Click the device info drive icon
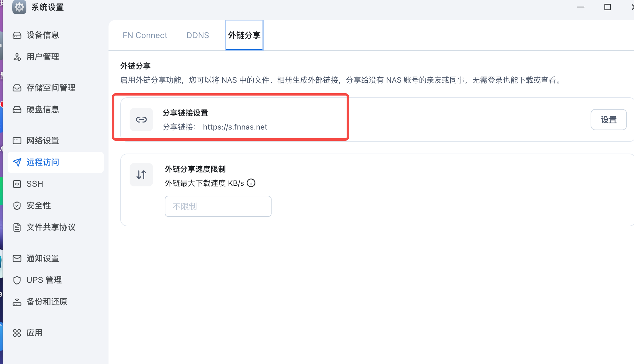Screen dimensions: 634x364 pyautogui.click(x=17, y=35)
